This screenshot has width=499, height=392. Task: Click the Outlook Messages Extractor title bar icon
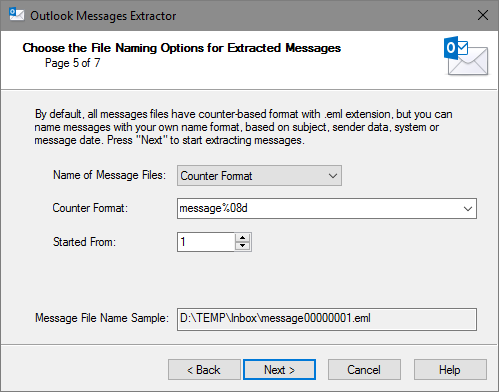(16, 15)
